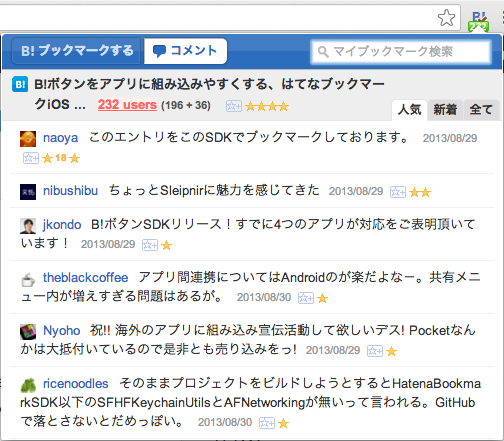504x441 pixels.
Task: Click the entry's four yellow stars
Action: 267,107
